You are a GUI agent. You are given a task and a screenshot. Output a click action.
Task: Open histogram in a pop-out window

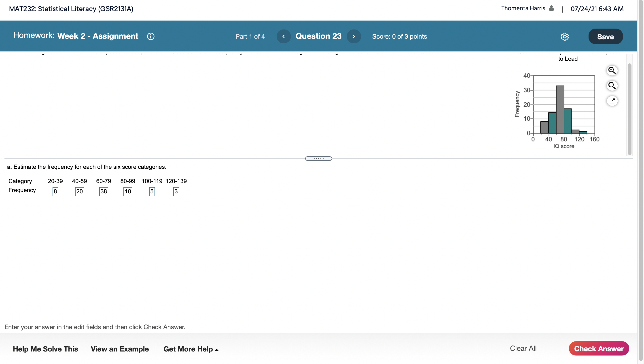point(612,101)
